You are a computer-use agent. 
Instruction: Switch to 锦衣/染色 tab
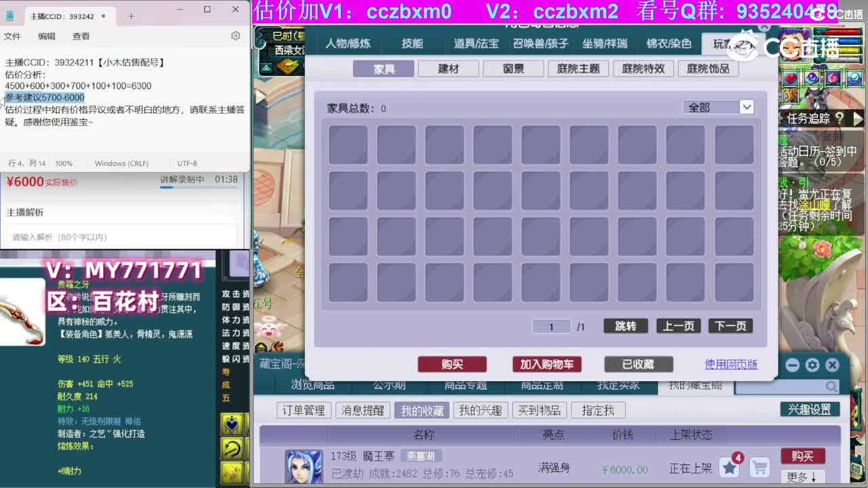click(669, 44)
